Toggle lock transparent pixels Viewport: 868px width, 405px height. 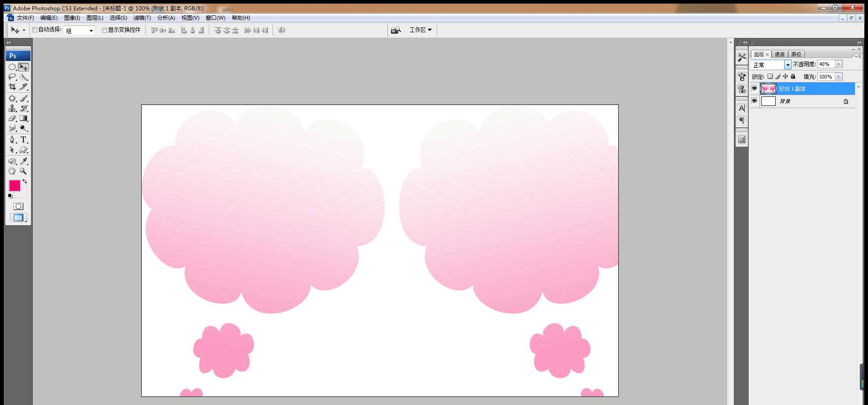[x=770, y=76]
